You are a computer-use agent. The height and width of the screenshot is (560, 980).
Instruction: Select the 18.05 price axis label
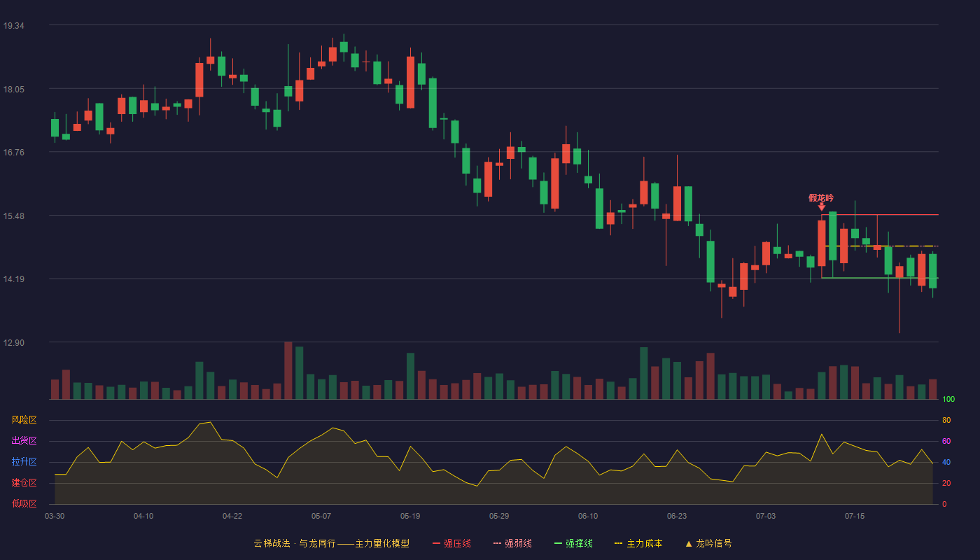tap(14, 90)
